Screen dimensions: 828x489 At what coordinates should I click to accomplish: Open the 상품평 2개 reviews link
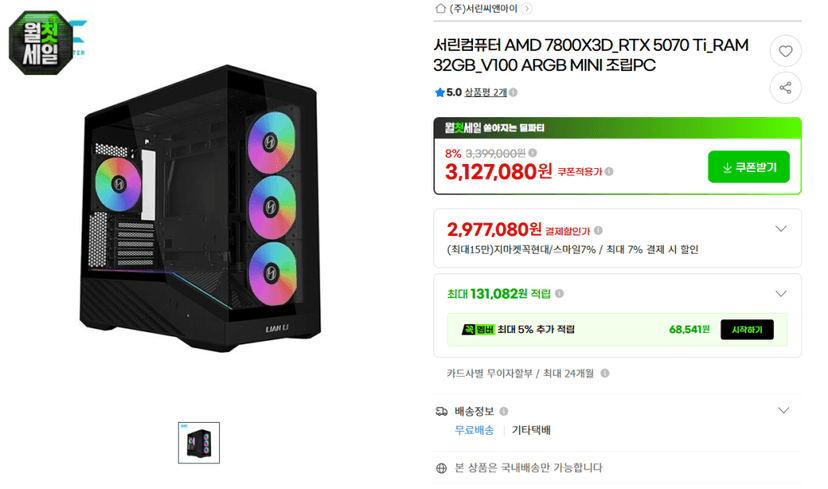point(485,92)
